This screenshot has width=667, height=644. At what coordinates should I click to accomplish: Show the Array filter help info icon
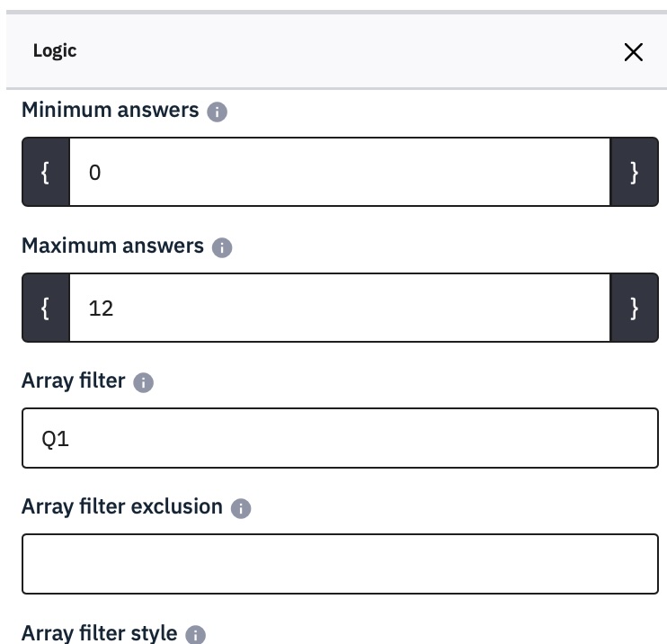(x=143, y=382)
